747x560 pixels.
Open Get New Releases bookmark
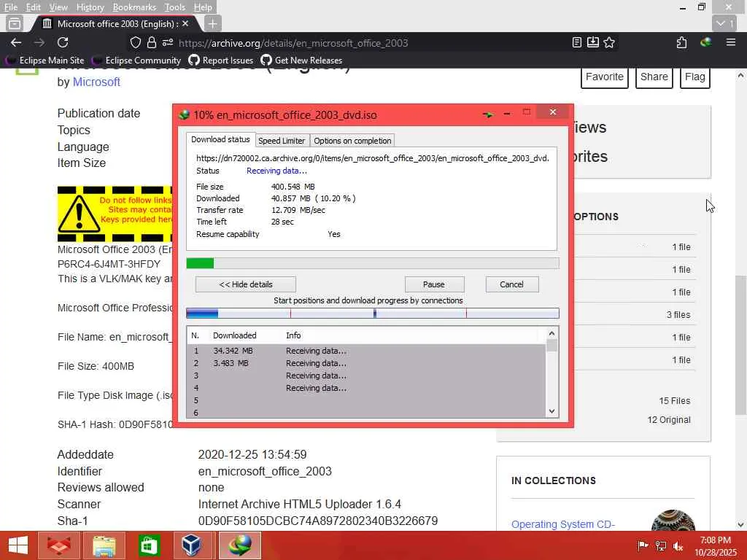tap(302, 61)
